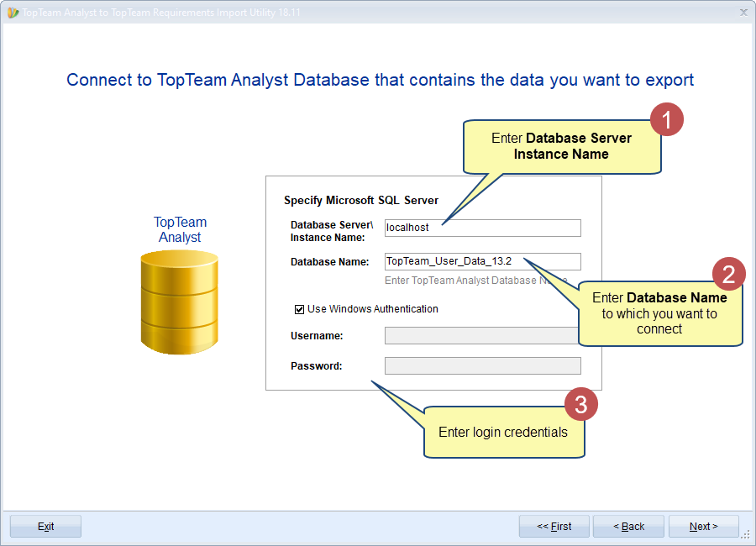The width and height of the screenshot is (756, 546).
Task: Focus the Database Server\Instance Name field
Action: (x=483, y=228)
